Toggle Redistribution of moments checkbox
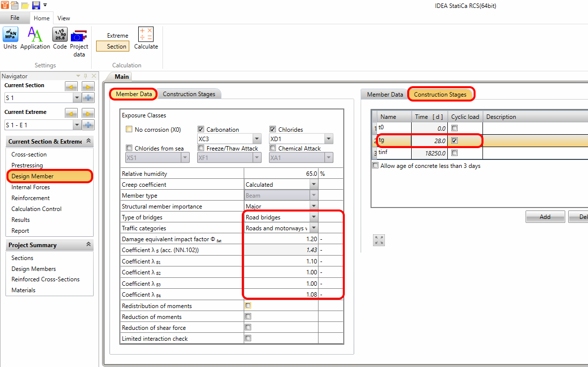 point(248,306)
